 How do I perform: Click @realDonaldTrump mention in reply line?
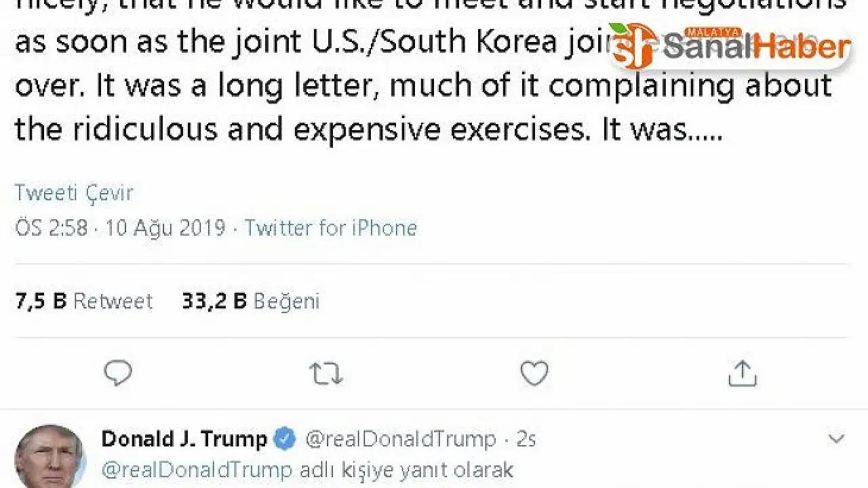pos(197,470)
